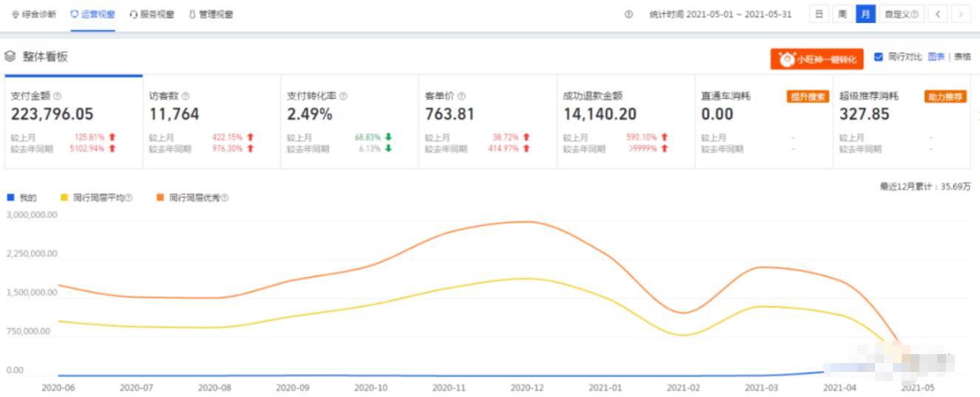This screenshot has width=980, height=397.
Task: Click help icon beside 同行同层平均 legend
Action: (x=129, y=198)
